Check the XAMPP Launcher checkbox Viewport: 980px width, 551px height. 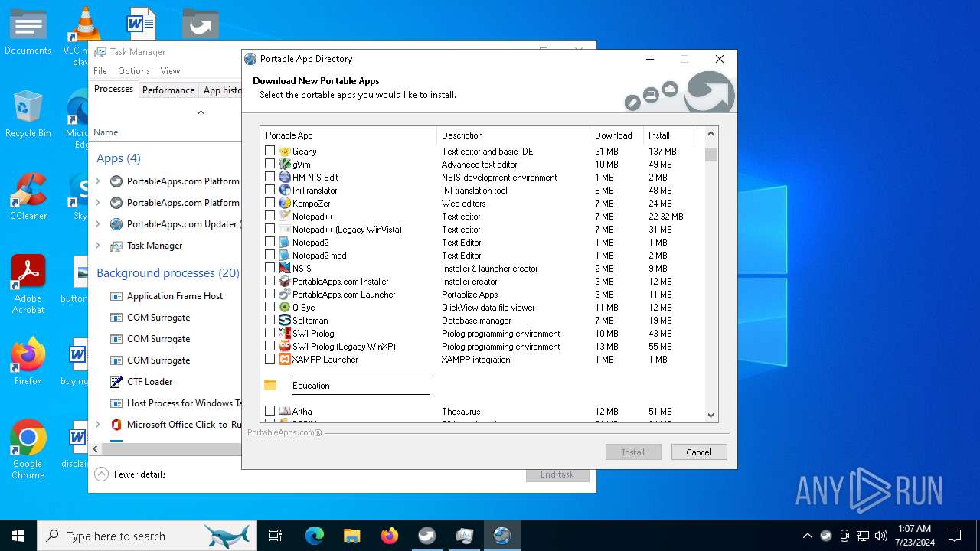pos(269,359)
